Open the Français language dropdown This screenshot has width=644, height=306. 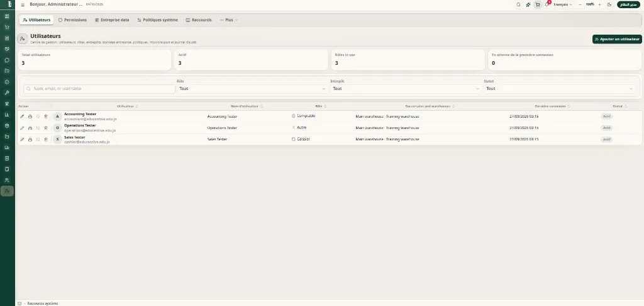[563, 4]
